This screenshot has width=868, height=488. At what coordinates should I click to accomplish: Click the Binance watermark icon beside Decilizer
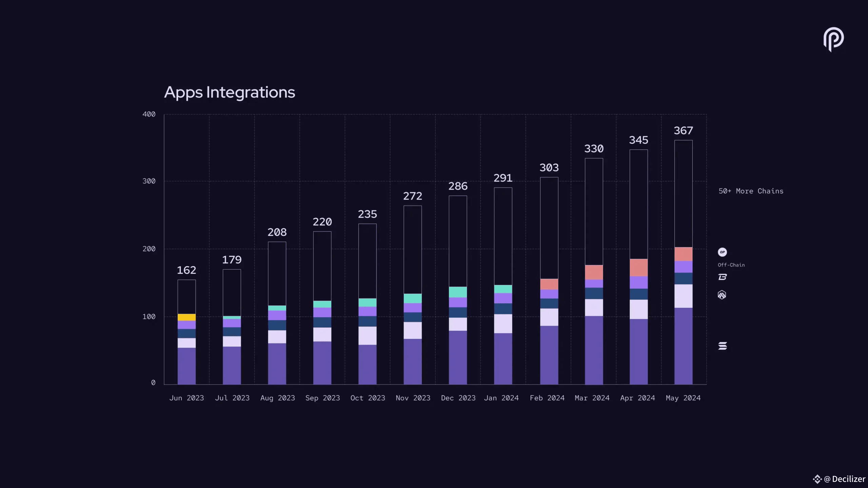coord(817,479)
